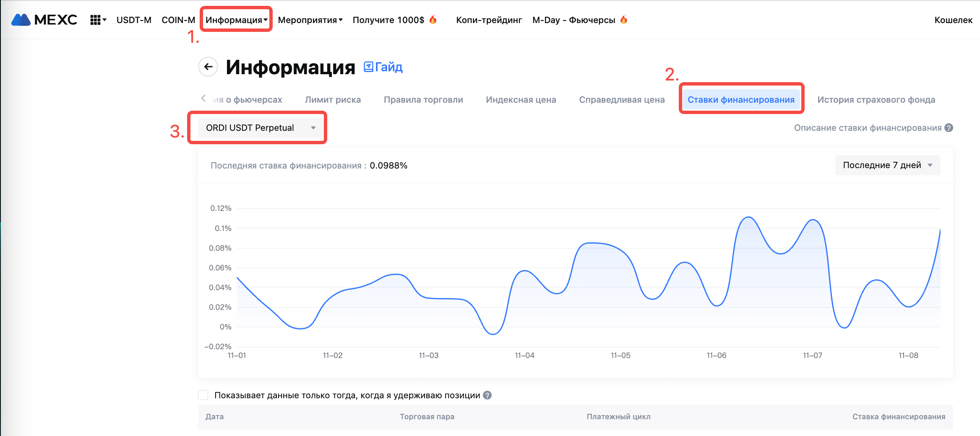980x436 pixels.
Task: Click the funding rate description help icon
Action: 949,128
